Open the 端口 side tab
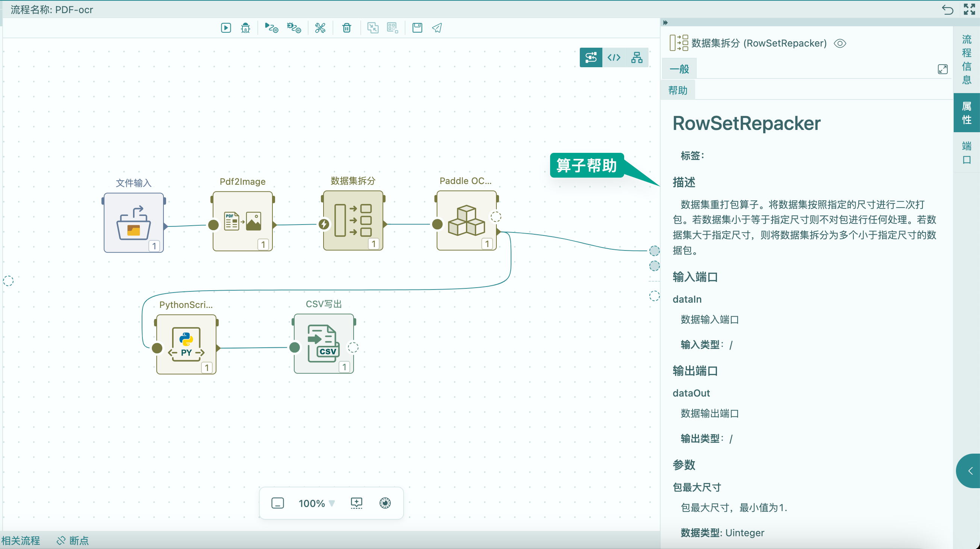 [966, 152]
